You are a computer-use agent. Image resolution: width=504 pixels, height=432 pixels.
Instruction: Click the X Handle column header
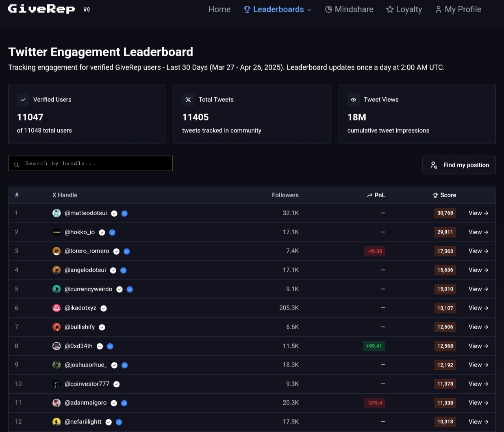pyautogui.click(x=65, y=195)
